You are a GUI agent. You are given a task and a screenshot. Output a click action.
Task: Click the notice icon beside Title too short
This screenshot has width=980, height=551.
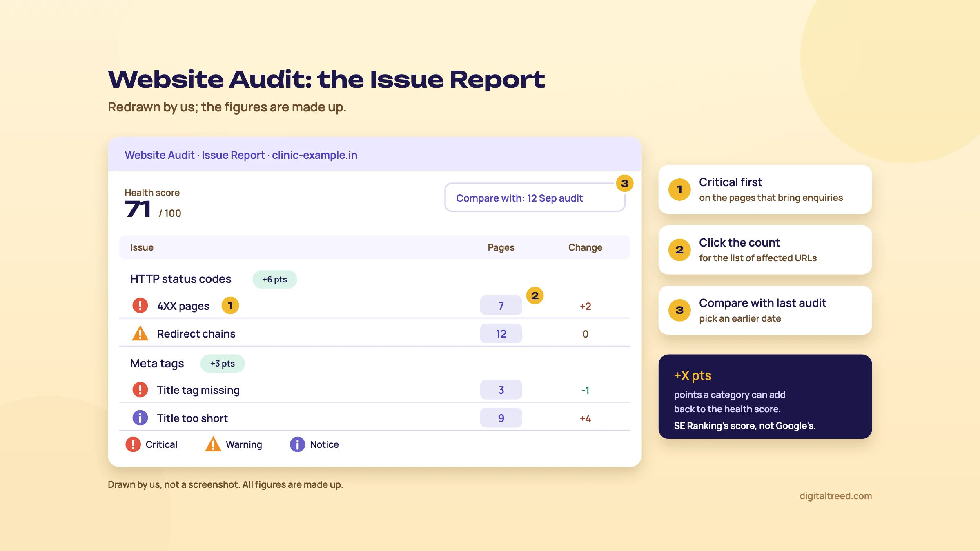pos(140,418)
